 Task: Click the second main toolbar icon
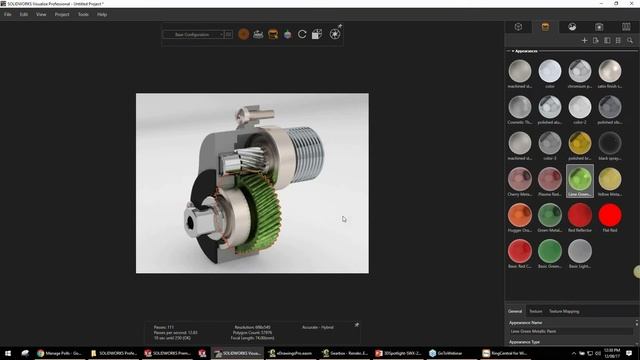(258, 34)
